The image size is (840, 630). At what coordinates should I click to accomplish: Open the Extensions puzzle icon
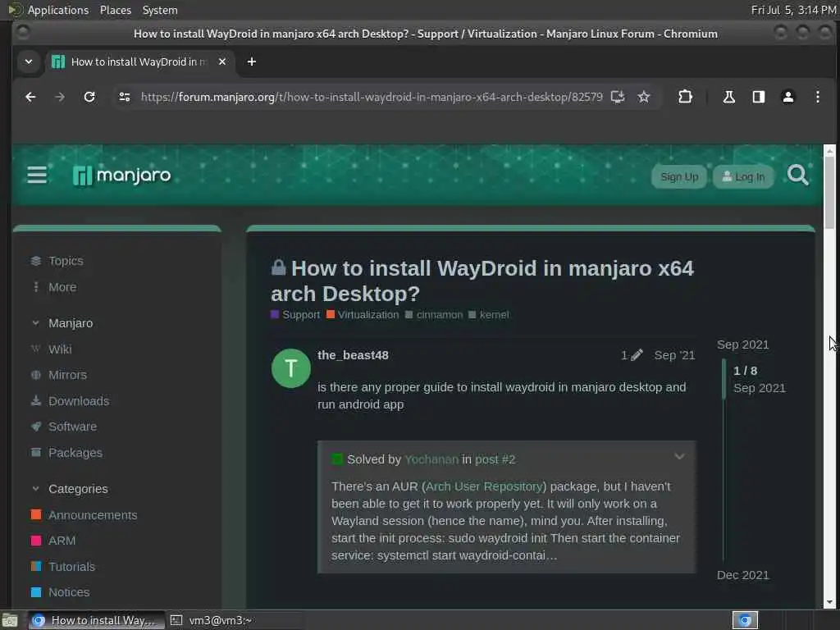(x=685, y=97)
